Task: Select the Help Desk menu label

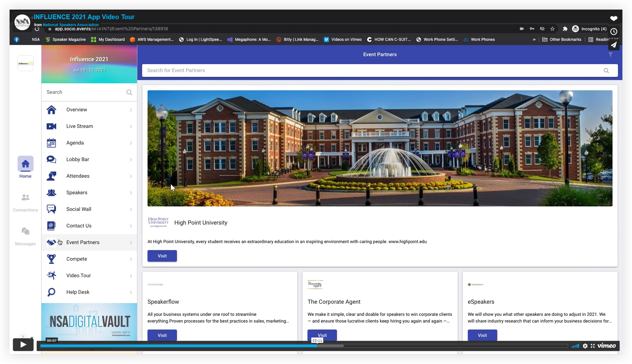Action: (78, 292)
